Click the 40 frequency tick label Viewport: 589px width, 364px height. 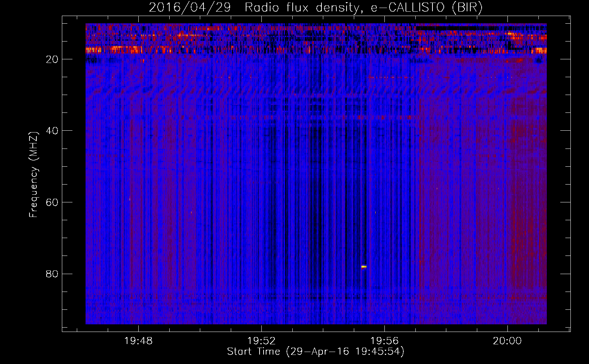click(x=52, y=131)
